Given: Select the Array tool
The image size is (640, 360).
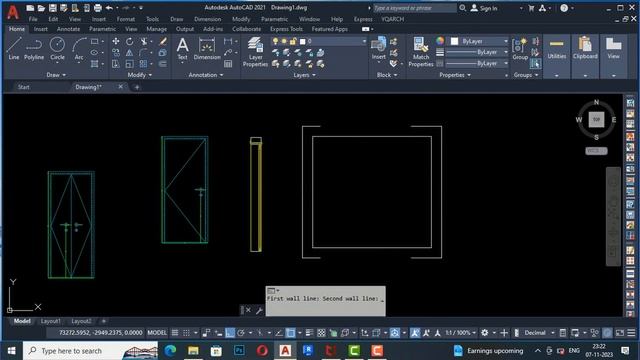Looking at the screenshot, I should 143,64.
